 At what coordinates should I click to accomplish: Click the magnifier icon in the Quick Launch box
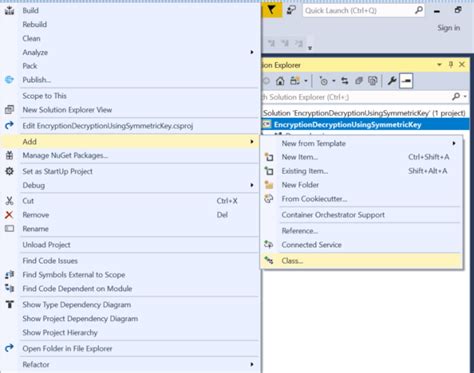(419, 10)
